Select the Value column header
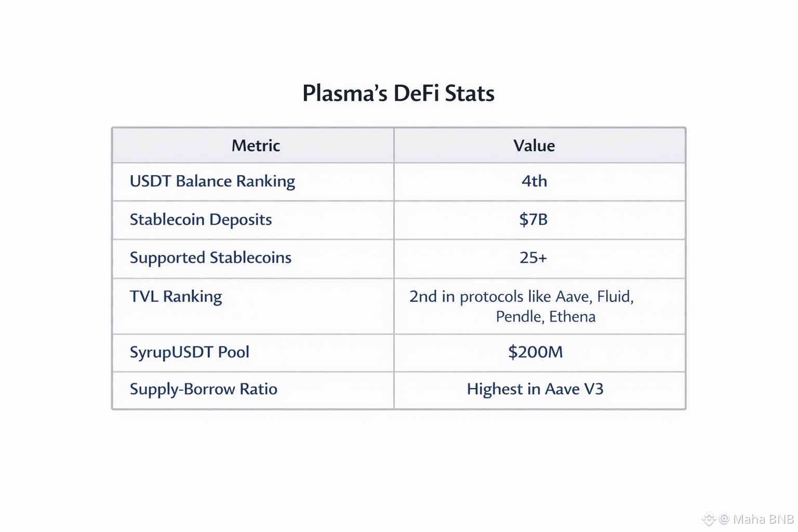798x532 pixels. click(534, 145)
